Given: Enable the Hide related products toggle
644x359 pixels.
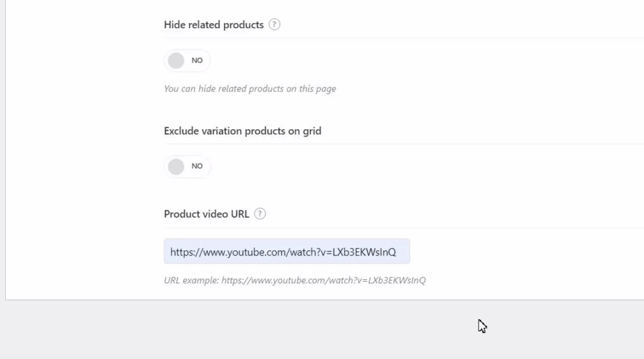Looking at the screenshot, I should click(x=187, y=60).
